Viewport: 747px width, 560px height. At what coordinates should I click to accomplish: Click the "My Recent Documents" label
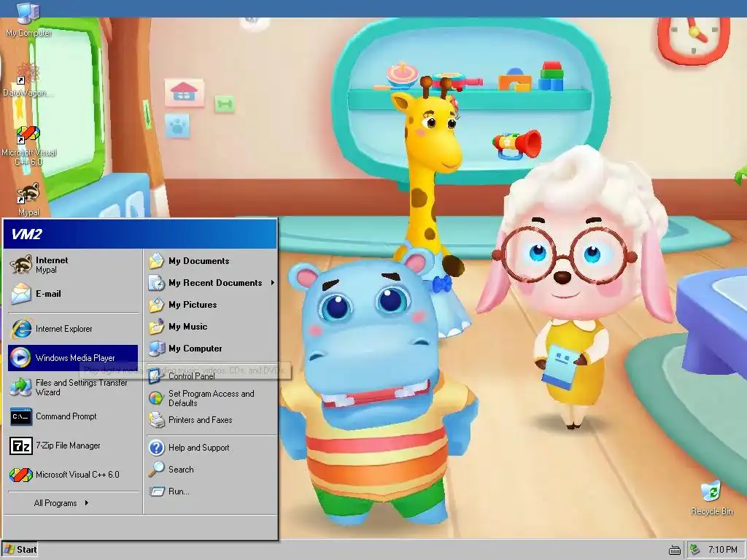click(215, 283)
